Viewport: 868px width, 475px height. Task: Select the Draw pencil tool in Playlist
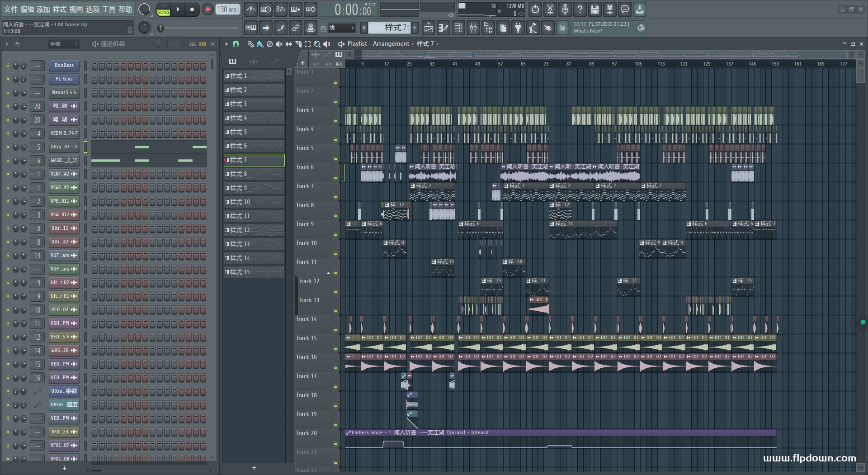click(x=250, y=44)
